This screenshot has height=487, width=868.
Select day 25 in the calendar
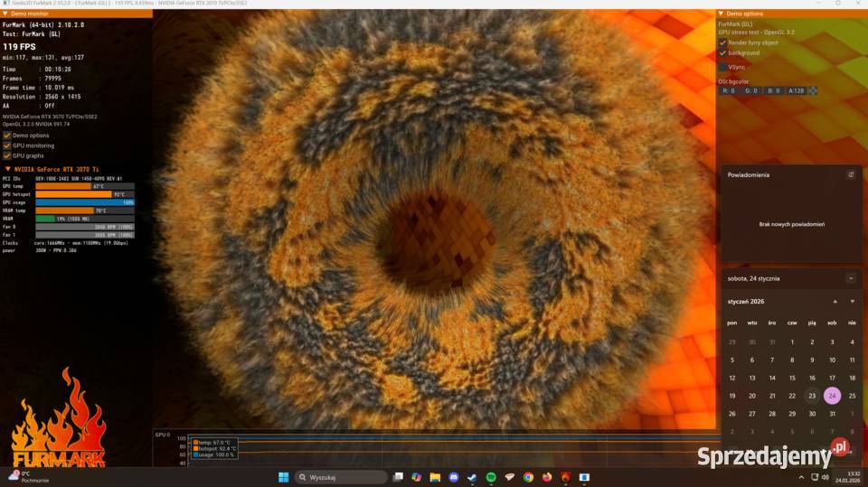852,396
